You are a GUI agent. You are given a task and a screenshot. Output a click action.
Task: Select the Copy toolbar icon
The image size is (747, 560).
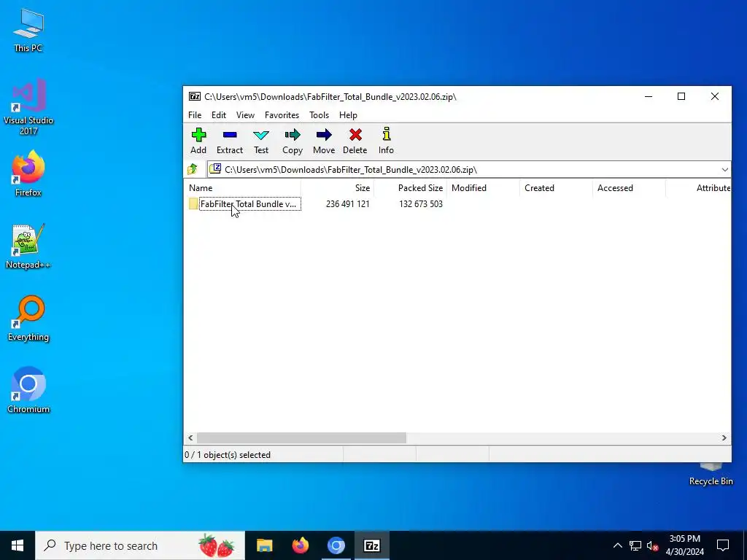(x=293, y=135)
